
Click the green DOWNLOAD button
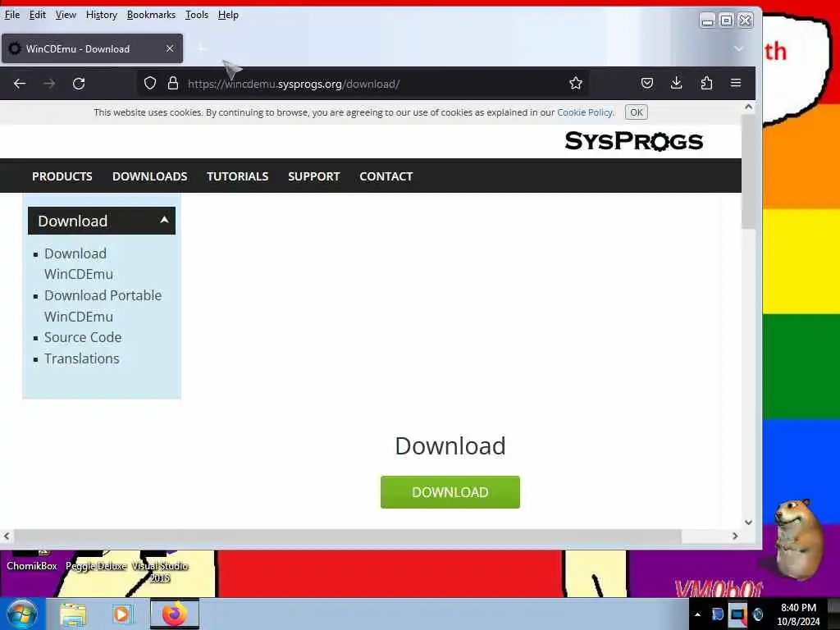[450, 492]
